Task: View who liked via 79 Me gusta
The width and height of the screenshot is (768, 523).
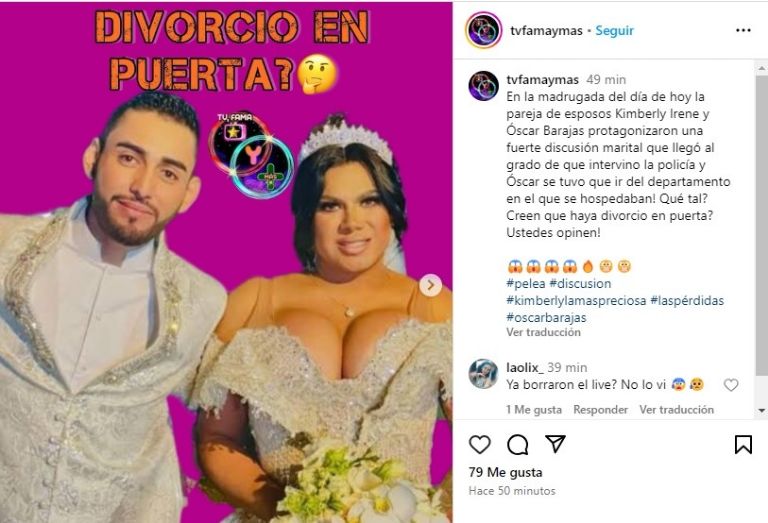Action: click(x=505, y=473)
